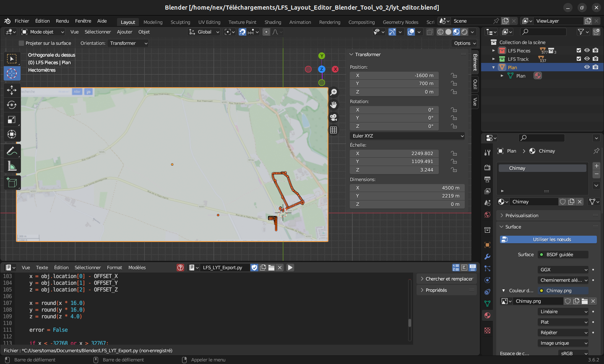Screen dimensions: 604x364
Task: Pick the Add Cube tool
Action: (12, 182)
